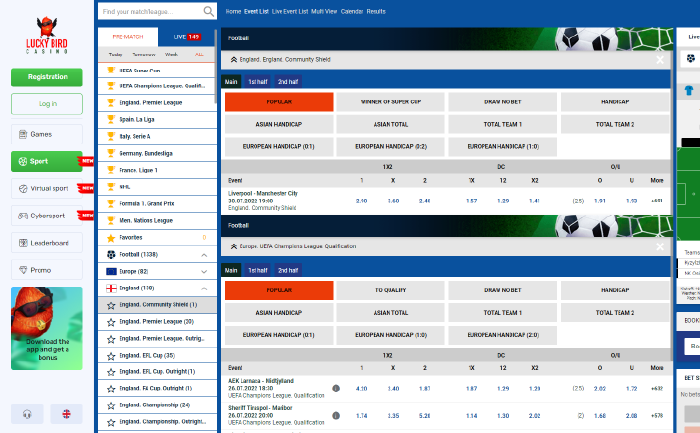
Task: Click the Registration button
Action: [x=47, y=77]
